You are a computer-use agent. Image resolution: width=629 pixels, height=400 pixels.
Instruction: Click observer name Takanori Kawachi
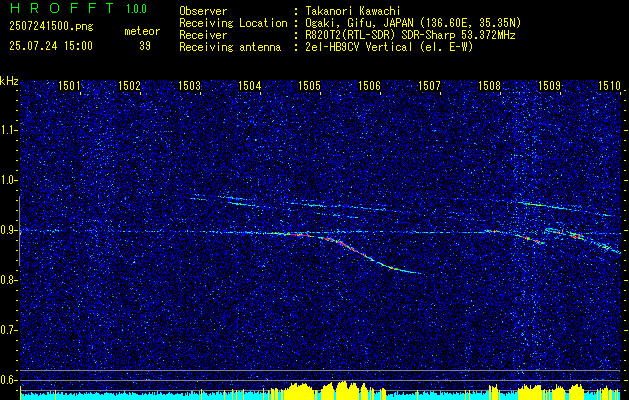pos(351,11)
